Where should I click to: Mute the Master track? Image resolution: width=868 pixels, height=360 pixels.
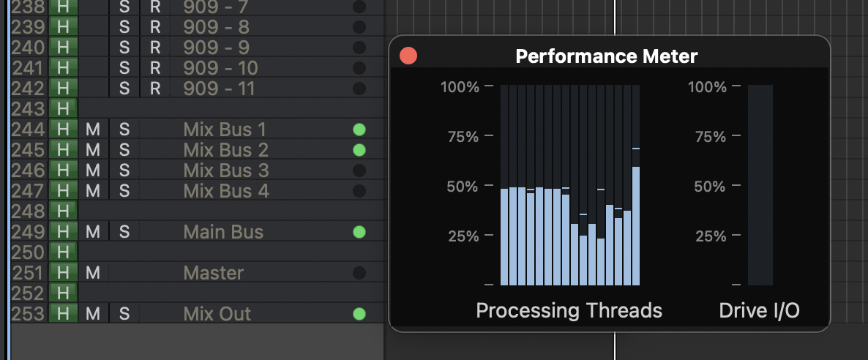92,273
